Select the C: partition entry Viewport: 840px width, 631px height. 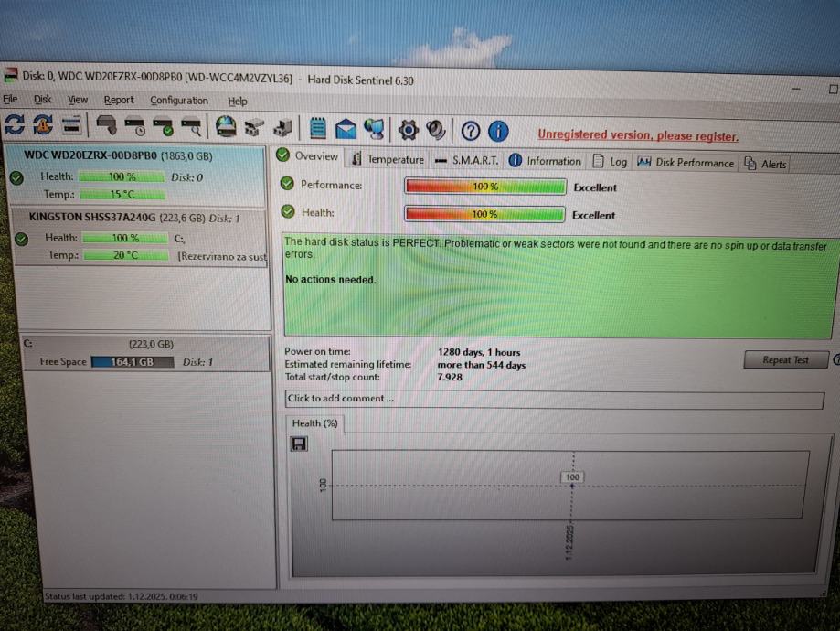145,353
